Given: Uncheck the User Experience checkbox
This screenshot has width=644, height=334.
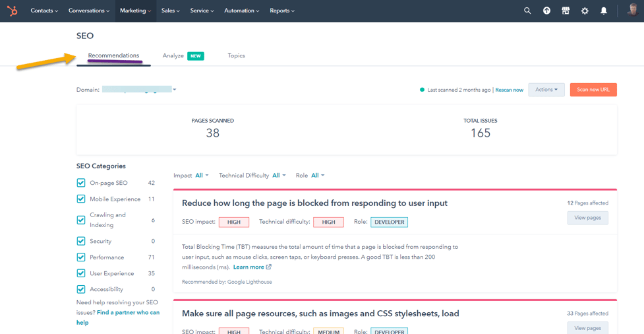Looking at the screenshot, I should 81,273.
